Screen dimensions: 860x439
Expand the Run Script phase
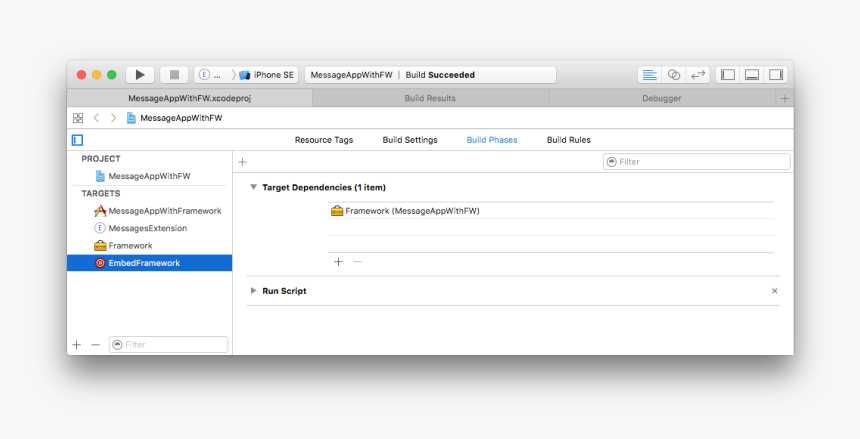click(254, 291)
